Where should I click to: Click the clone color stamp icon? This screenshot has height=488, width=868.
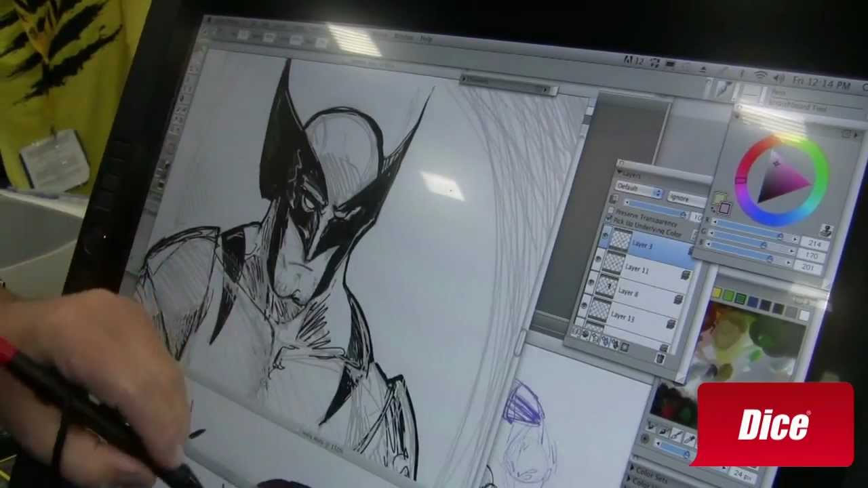click(x=826, y=230)
